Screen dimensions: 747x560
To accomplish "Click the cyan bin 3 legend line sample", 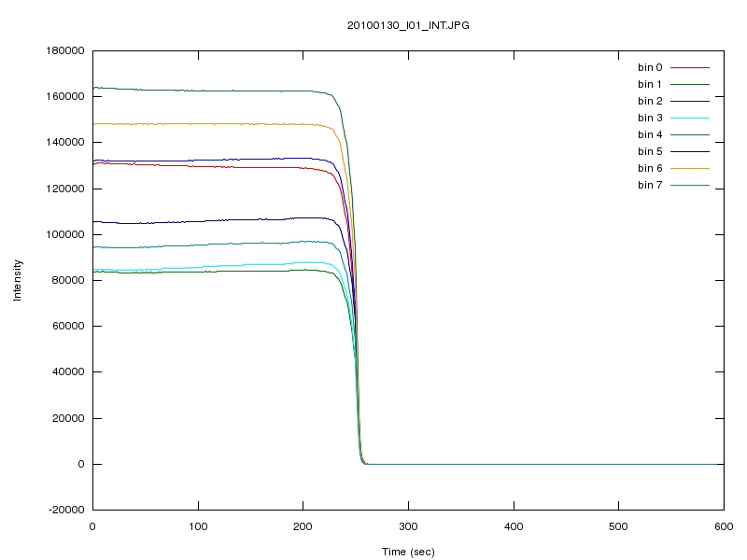I will [690, 119].
